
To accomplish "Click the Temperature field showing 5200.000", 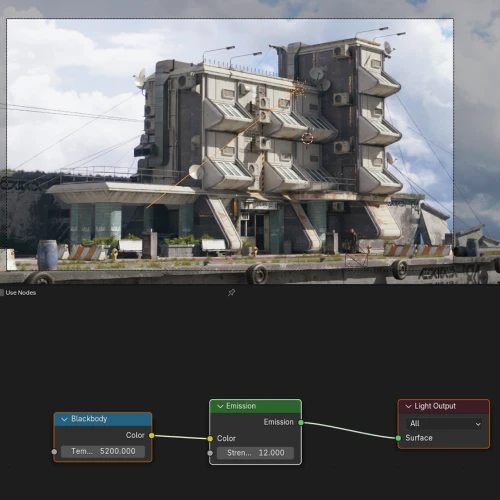I will pyautogui.click(x=103, y=451).
